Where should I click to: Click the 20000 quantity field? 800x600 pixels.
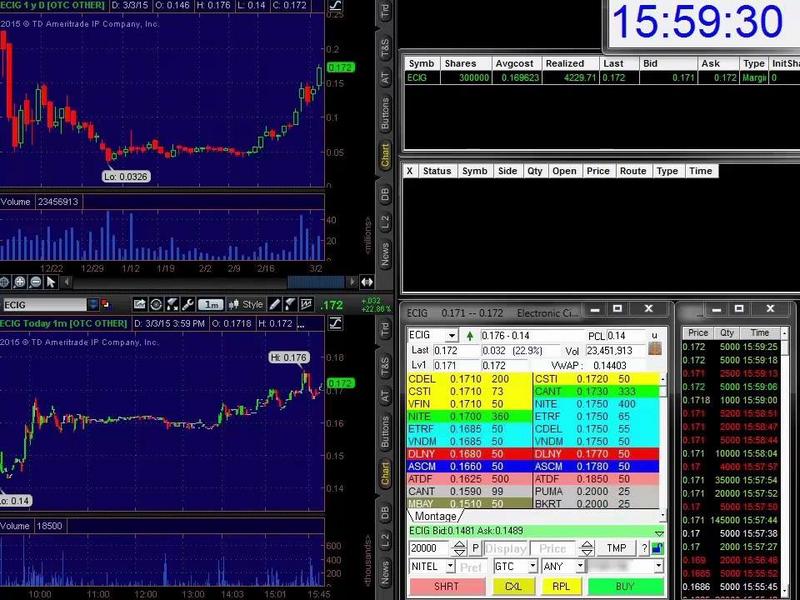click(429, 548)
